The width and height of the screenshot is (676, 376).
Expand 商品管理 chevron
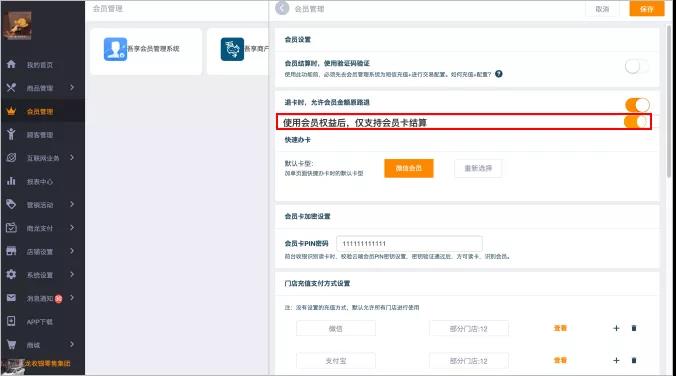(x=72, y=88)
